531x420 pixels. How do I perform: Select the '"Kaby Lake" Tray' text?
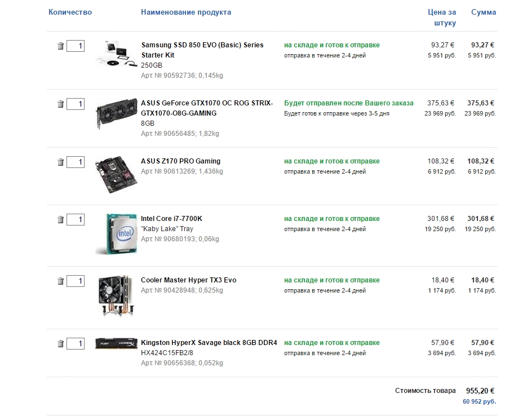(x=167, y=229)
